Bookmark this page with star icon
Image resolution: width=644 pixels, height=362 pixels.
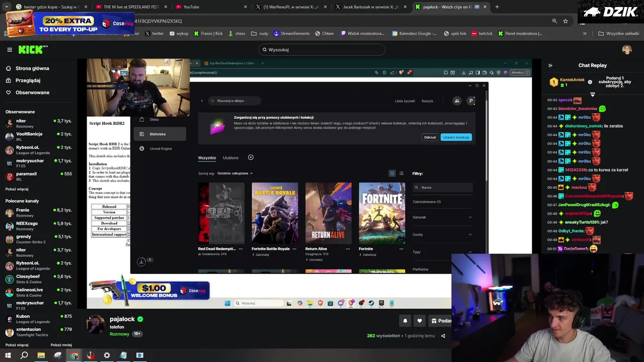(566, 21)
